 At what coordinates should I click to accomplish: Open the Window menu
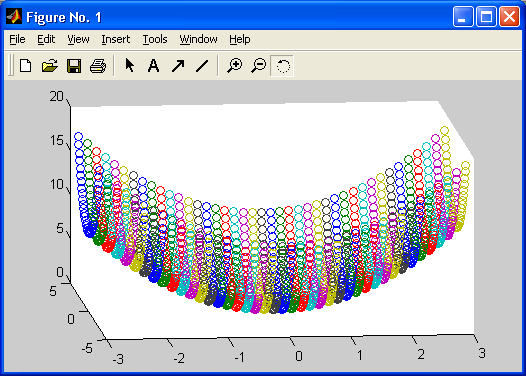[198, 39]
